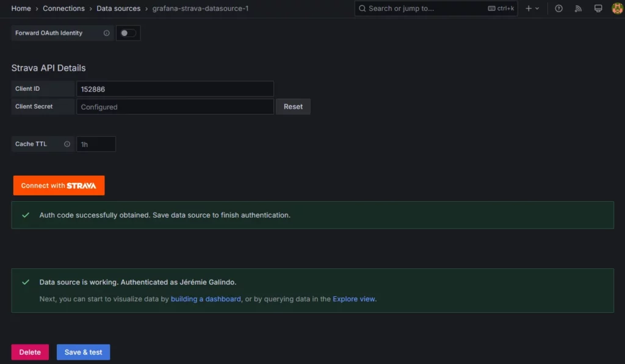
Task: Open the building a dashboard link
Action: (x=206, y=299)
